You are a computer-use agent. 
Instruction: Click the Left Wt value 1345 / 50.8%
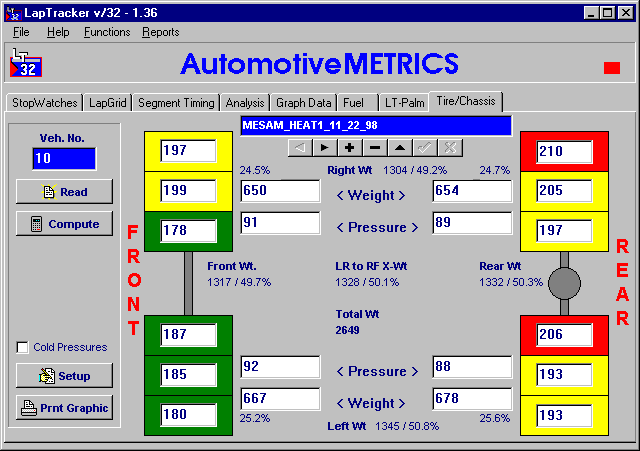coord(407,426)
